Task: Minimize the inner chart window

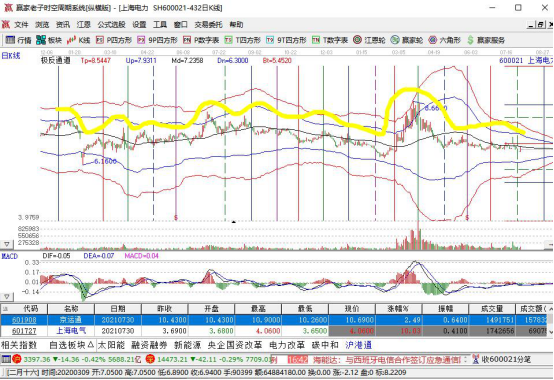Action: click(531, 25)
